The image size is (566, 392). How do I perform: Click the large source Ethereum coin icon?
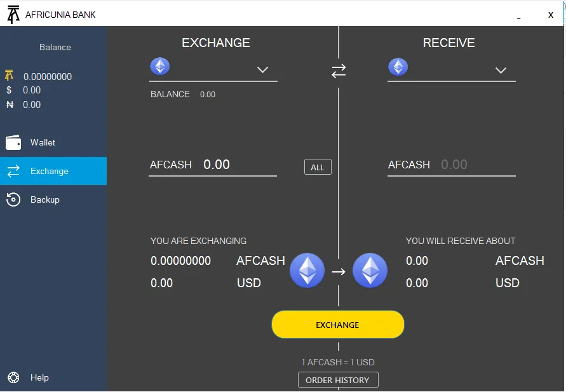(307, 271)
